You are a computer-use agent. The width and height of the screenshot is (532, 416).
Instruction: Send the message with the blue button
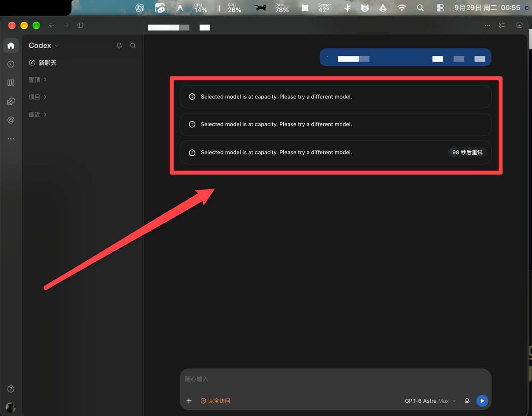click(x=482, y=401)
